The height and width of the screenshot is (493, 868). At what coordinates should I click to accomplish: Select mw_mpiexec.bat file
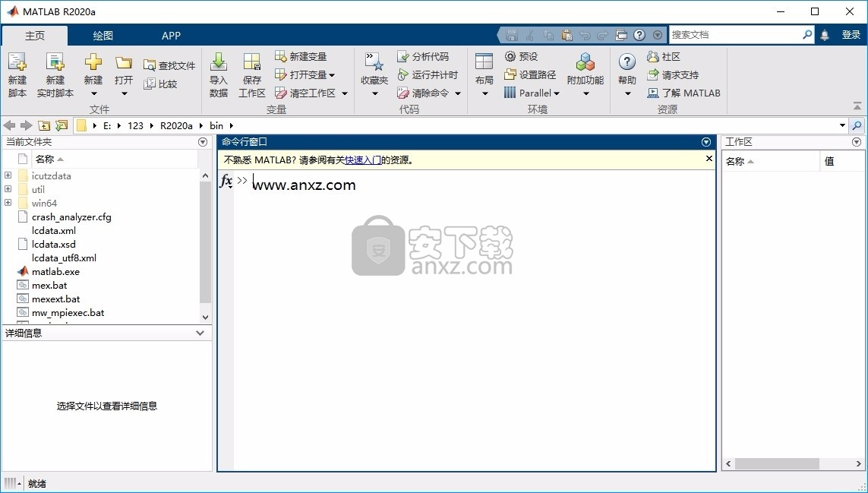pos(68,312)
